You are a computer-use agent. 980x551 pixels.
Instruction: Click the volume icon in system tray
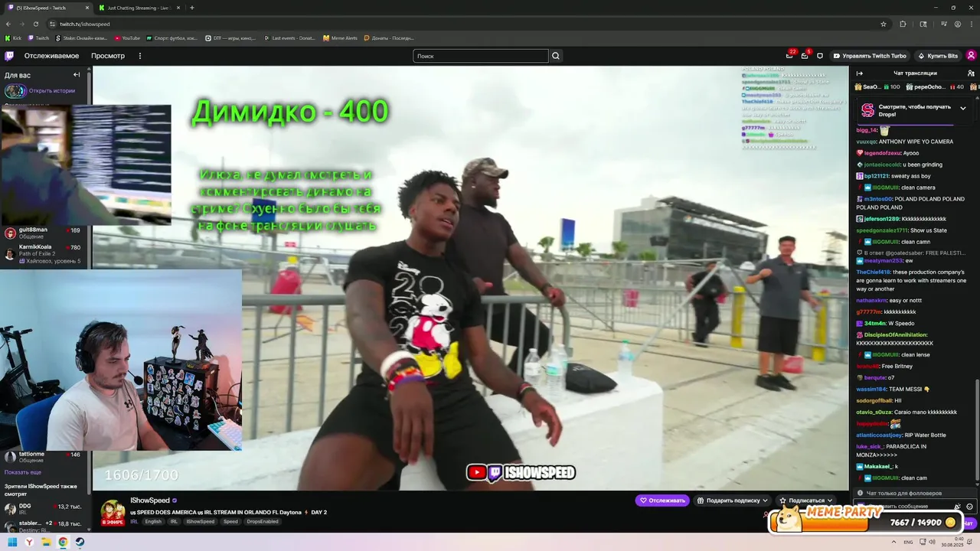pos(932,542)
